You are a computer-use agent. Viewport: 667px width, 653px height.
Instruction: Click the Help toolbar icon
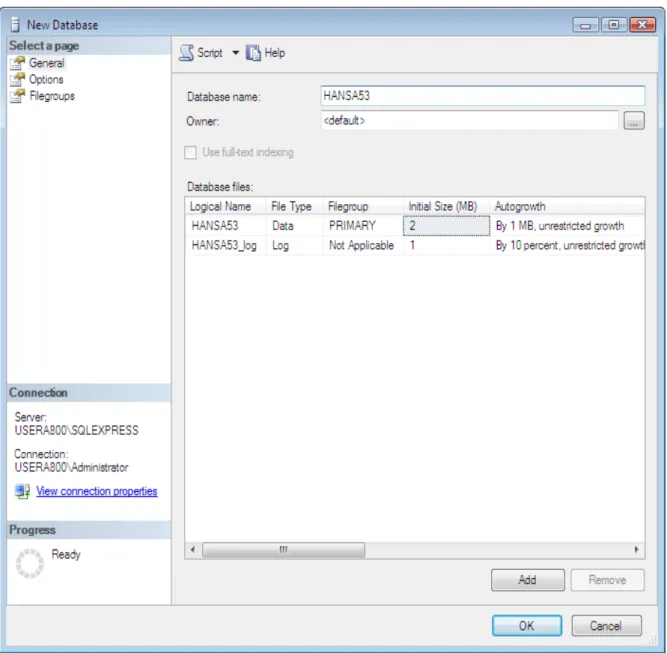tap(253, 53)
